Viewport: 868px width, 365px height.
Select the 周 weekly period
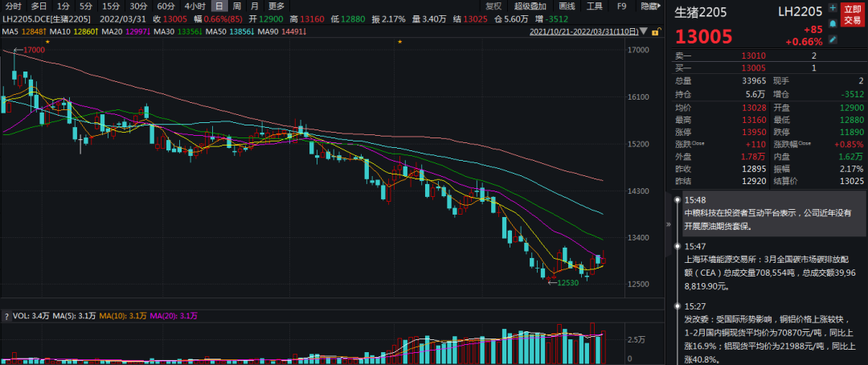point(235,6)
